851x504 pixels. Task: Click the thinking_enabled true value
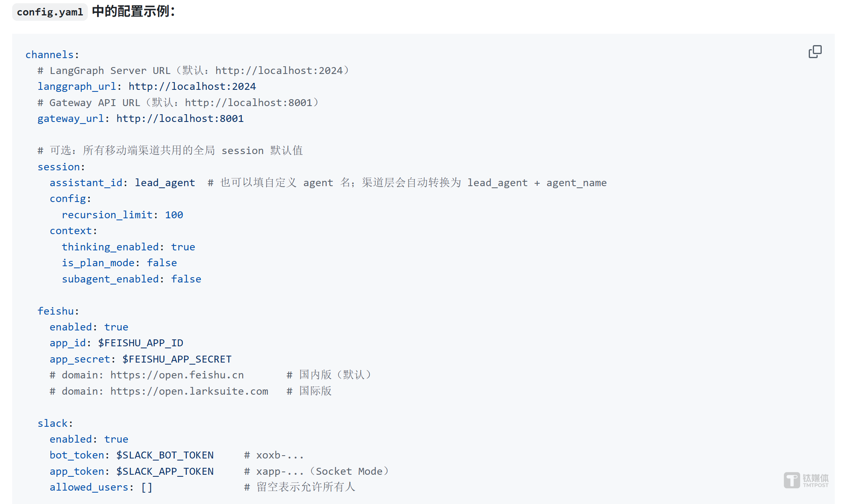(183, 247)
